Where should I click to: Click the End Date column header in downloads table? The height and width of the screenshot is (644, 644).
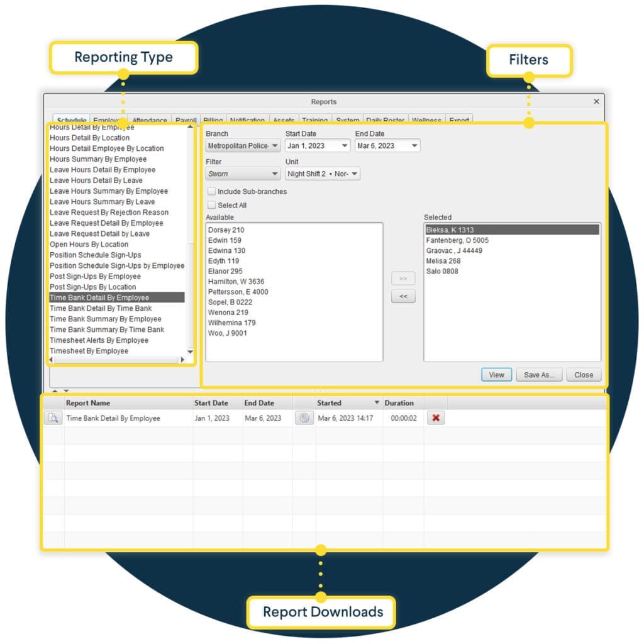coord(267,403)
